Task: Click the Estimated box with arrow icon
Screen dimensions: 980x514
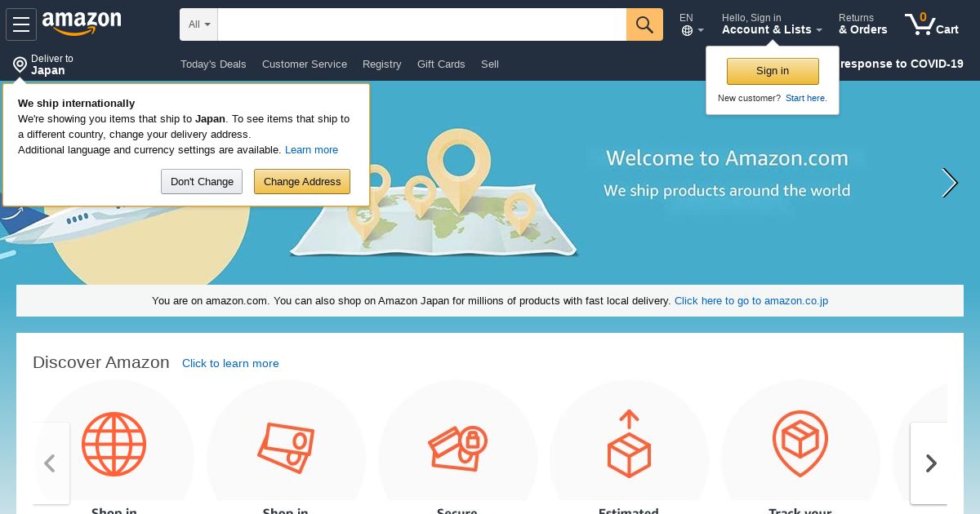Action: tap(629, 444)
